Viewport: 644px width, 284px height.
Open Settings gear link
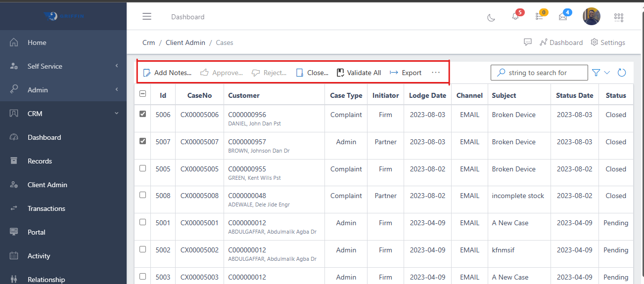(x=608, y=42)
